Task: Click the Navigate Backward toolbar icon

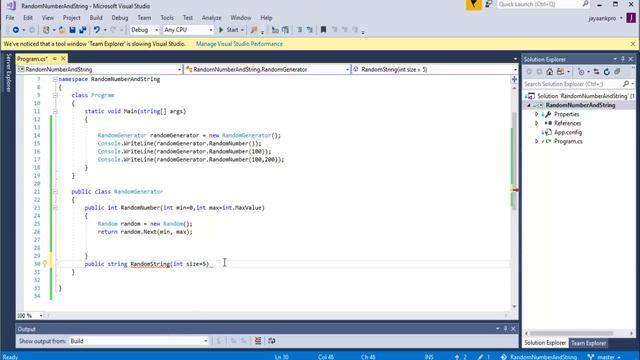Action: (x=16, y=30)
